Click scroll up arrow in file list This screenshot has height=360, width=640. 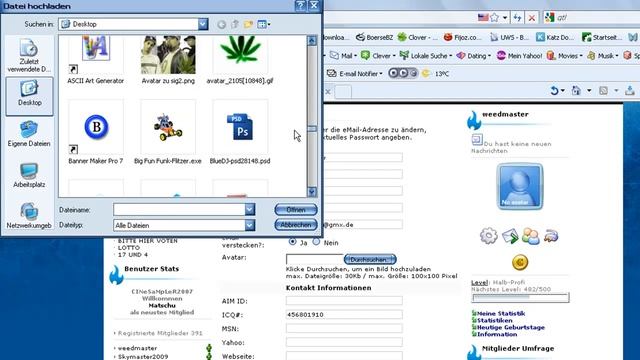click(312, 40)
